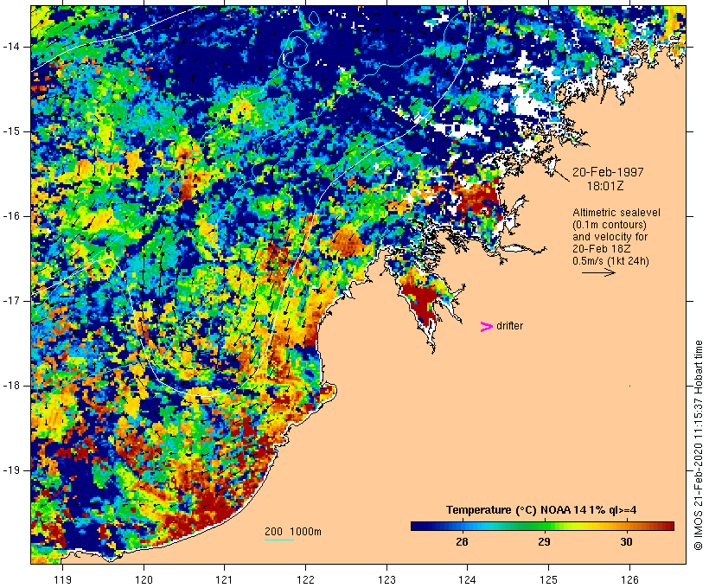Screen dimensions: 709x588
Task: Click the 120 longitude axis label
Action: pos(144,579)
